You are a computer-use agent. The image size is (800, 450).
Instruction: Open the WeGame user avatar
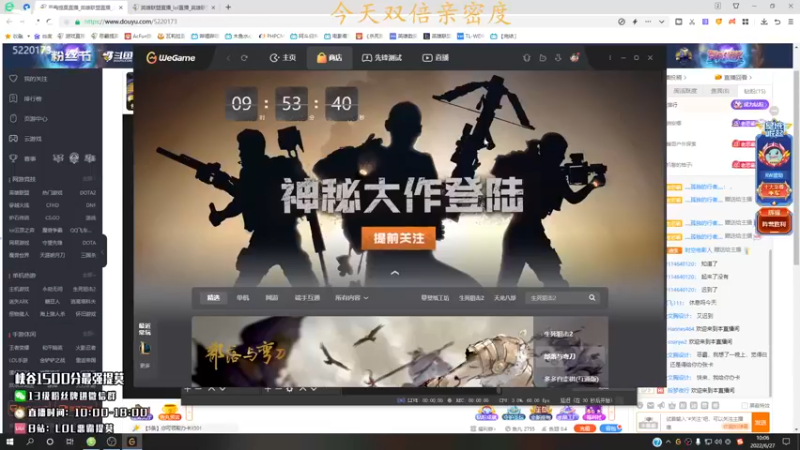(574, 58)
